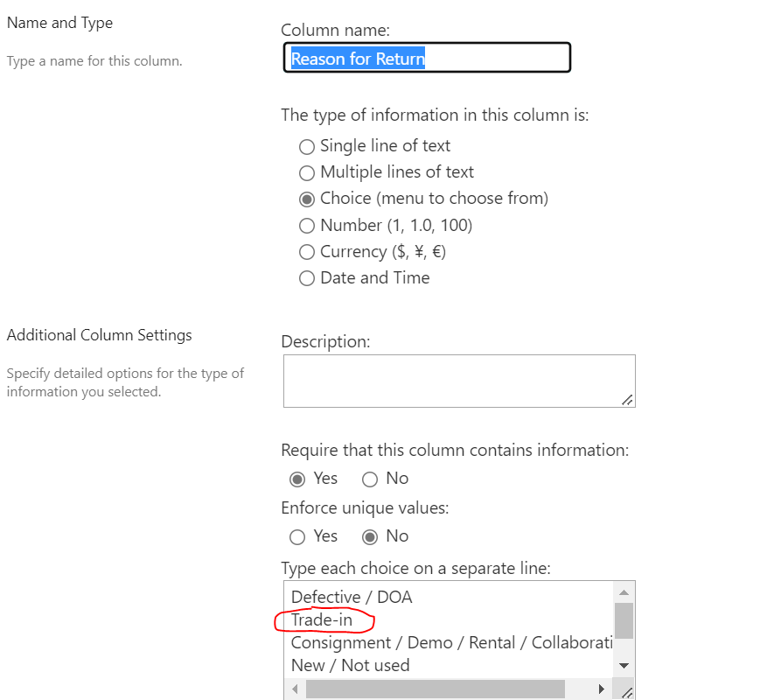The height and width of the screenshot is (700, 767).
Task: Select Currency column type
Action: (307, 252)
